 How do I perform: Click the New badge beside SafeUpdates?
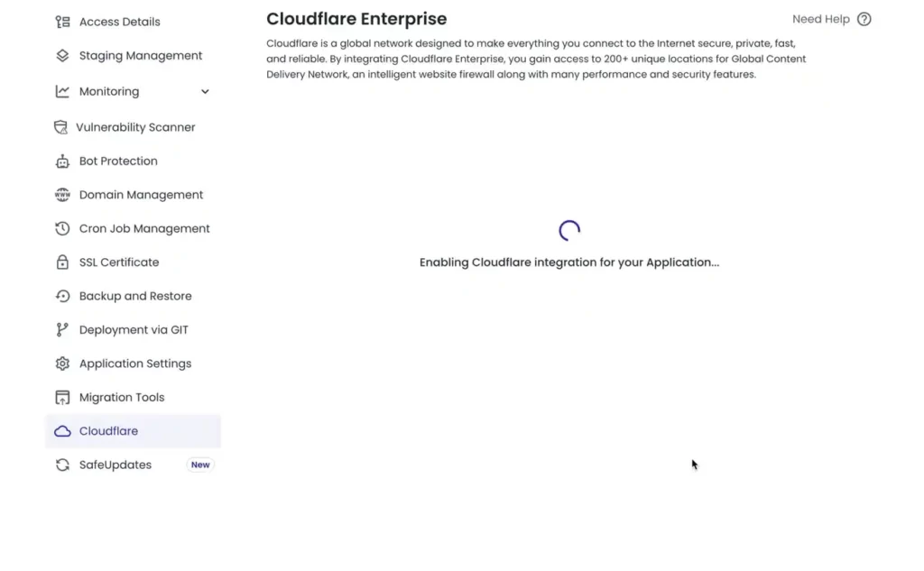(200, 465)
